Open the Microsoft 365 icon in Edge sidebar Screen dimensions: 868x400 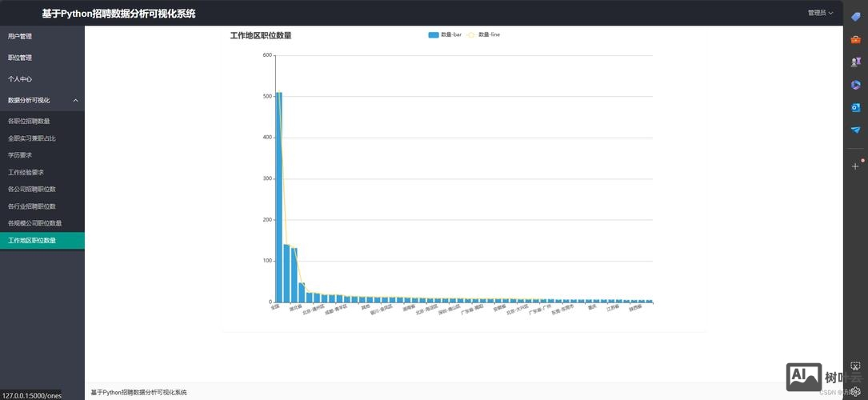pos(855,85)
